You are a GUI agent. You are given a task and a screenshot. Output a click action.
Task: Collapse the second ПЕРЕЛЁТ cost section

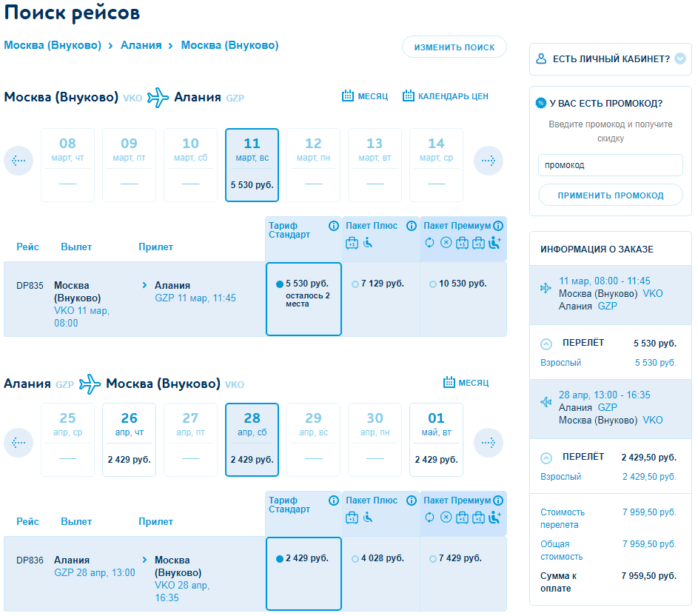pos(546,458)
